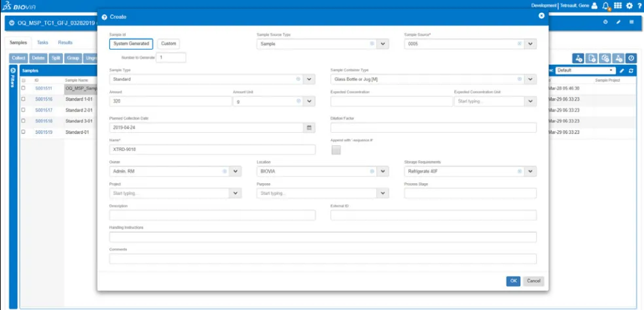This screenshot has height=310, width=644.
Task: Expand the Storage Requirements dropdown
Action: [530, 171]
